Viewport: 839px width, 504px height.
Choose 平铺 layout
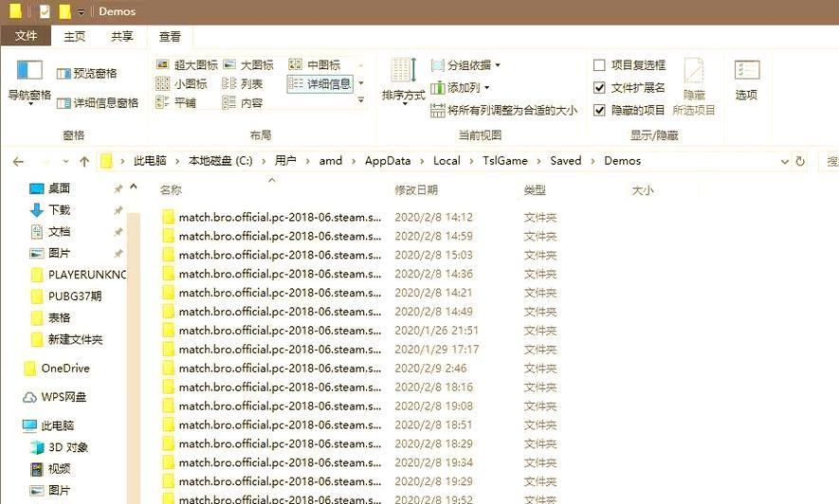(176, 102)
